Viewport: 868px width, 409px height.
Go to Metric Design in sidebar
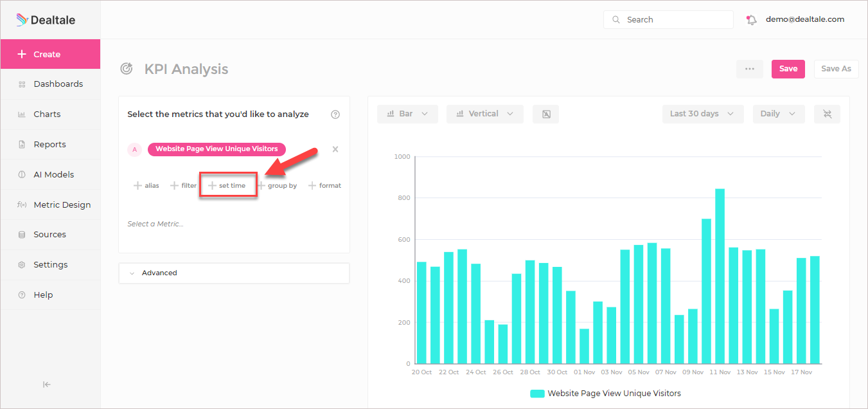(50, 204)
